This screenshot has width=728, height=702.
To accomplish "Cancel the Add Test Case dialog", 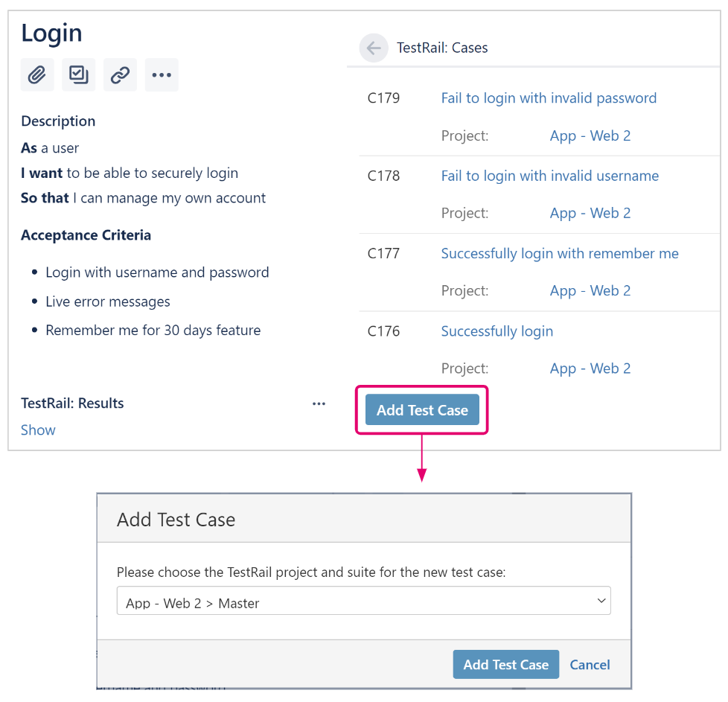I will [x=590, y=665].
